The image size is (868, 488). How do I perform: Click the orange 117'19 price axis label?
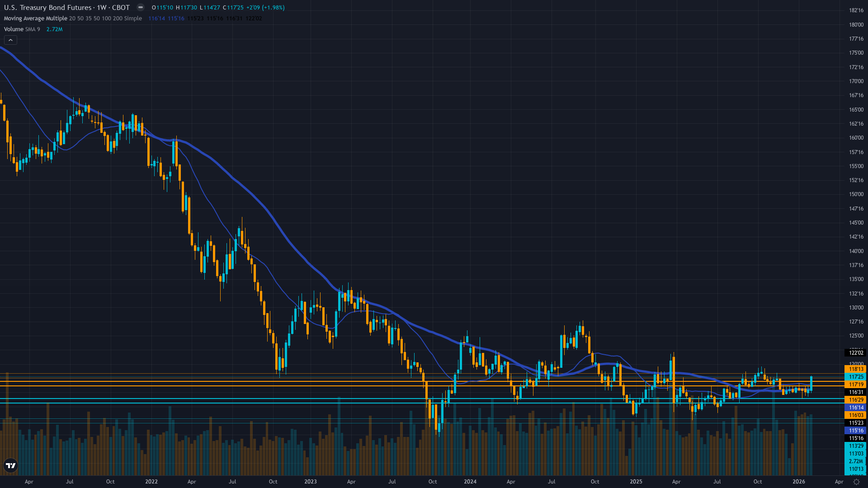pyautogui.click(x=856, y=385)
